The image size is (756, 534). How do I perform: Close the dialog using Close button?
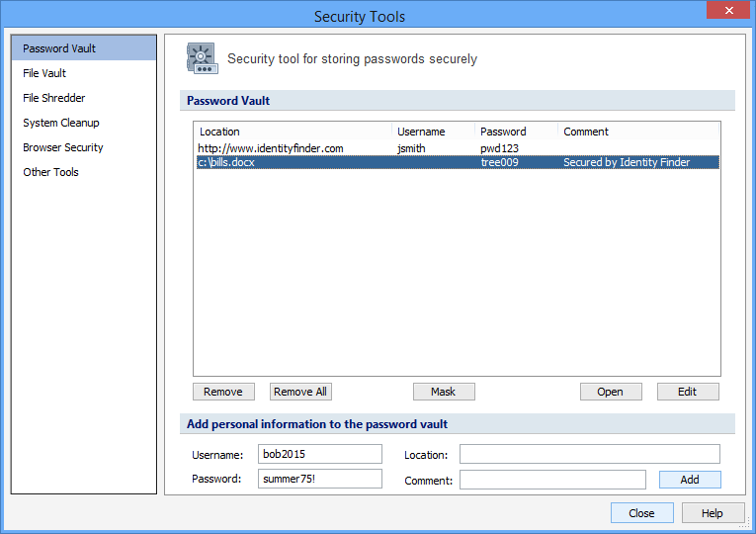[x=641, y=513]
